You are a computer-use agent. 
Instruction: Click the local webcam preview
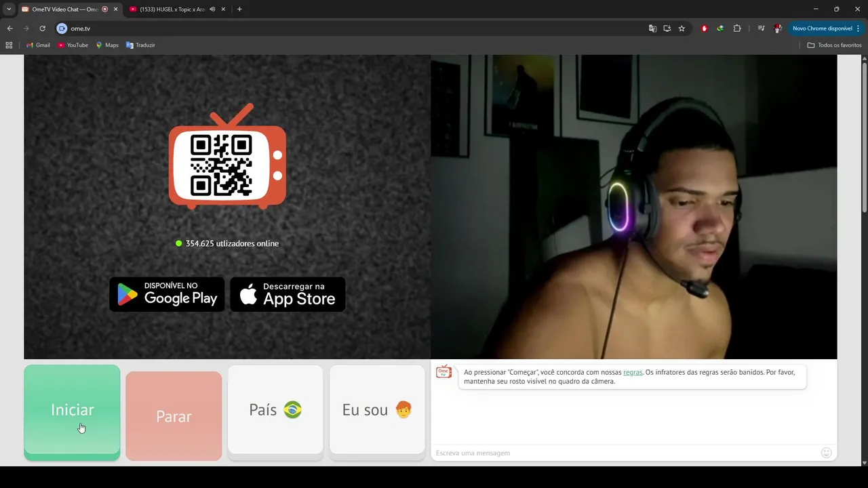point(633,207)
